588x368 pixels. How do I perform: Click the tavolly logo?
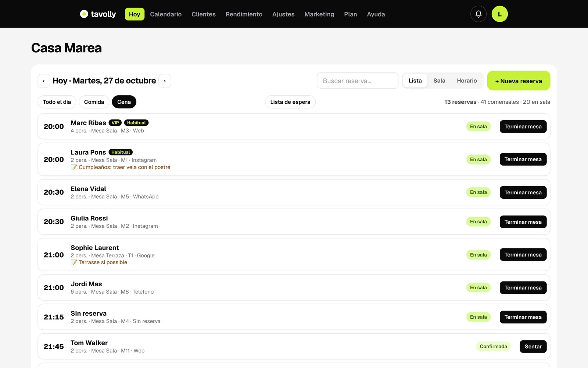click(98, 14)
